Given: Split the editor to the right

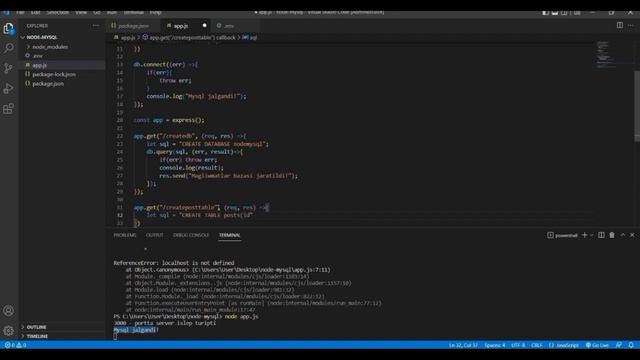Looking at the screenshot, I should point(620,25).
